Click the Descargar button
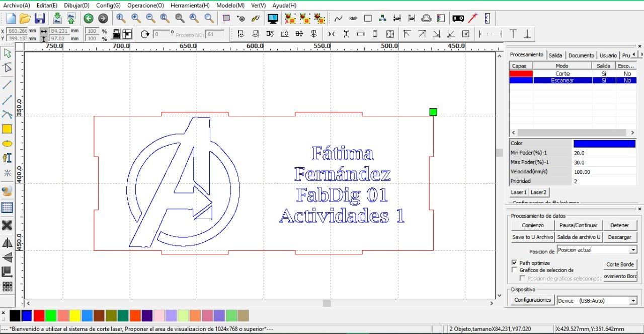The height and width of the screenshot is (334, 644). 619,237
